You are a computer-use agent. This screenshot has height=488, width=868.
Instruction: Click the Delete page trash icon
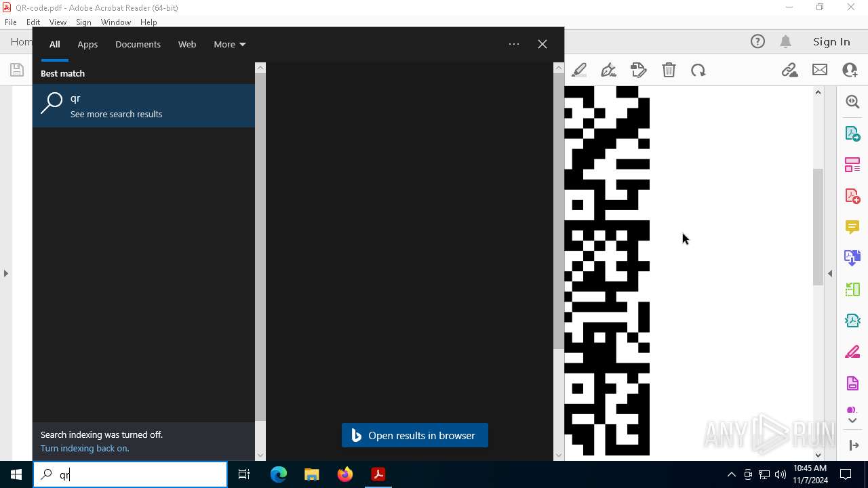(669, 70)
